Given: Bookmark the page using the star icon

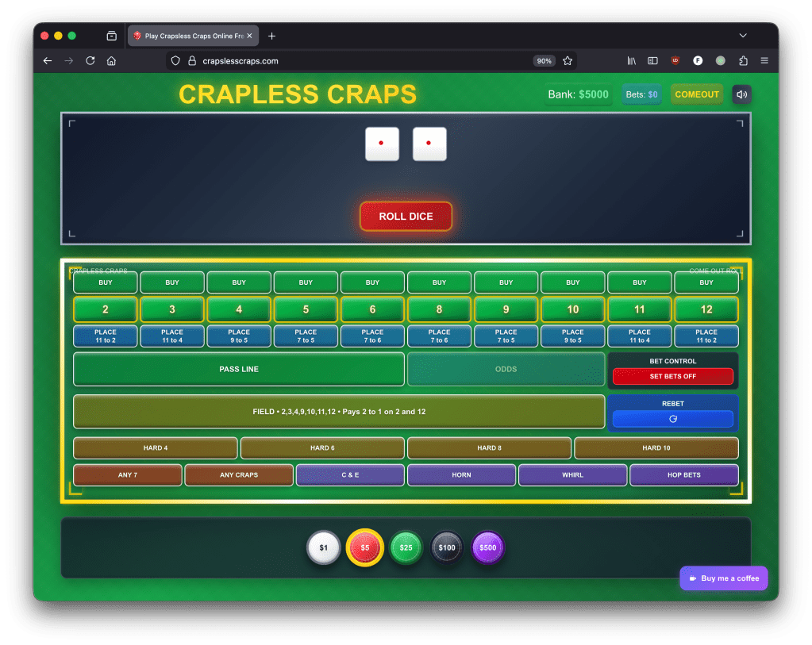Looking at the screenshot, I should pyautogui.click(x=567, y=60).
